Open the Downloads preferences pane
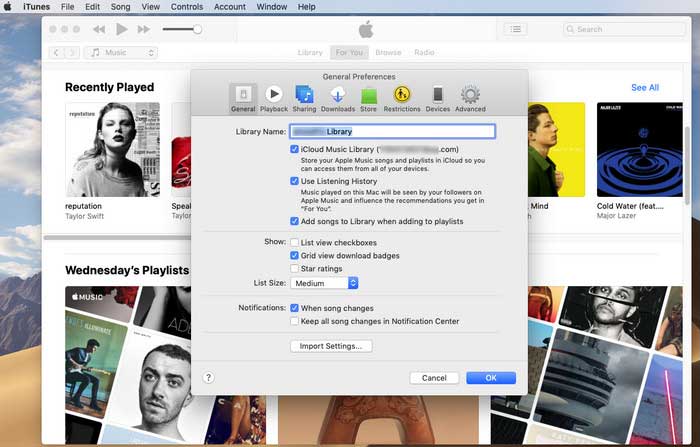This screenshot has height=447, width=700. coord(338,99)
